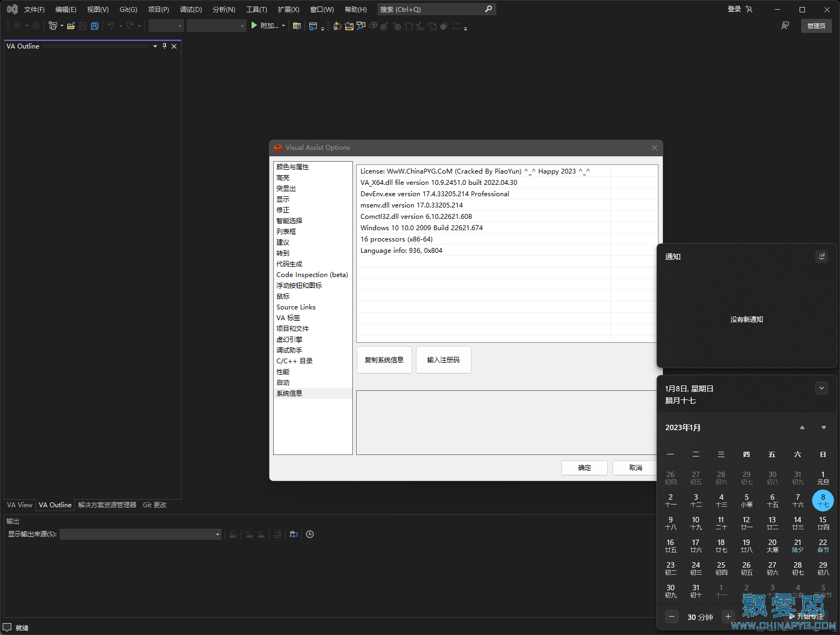Open the 帮助(H) menu

[x=356, y=9]
